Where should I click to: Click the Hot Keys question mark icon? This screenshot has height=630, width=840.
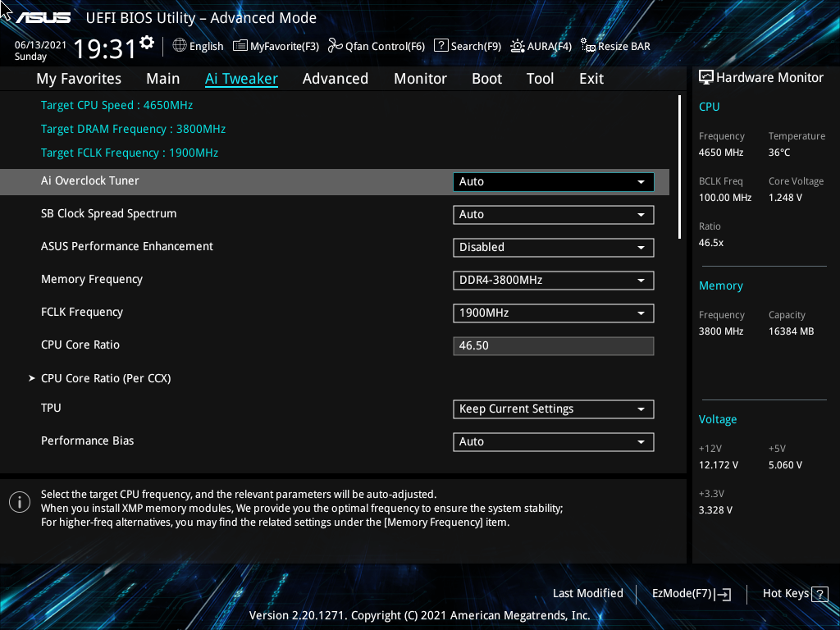pyautogui.click(x=819, y=594)
